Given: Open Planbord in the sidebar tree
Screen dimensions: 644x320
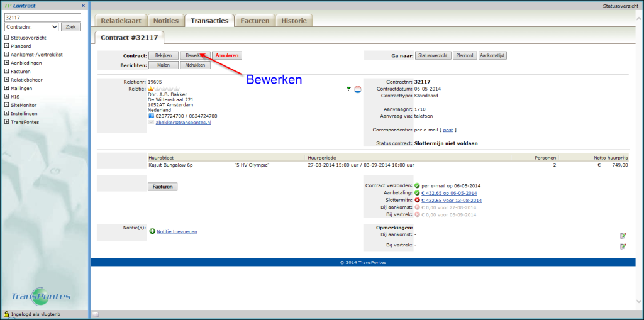Looking at the screenshot, I should click(21, 46).
